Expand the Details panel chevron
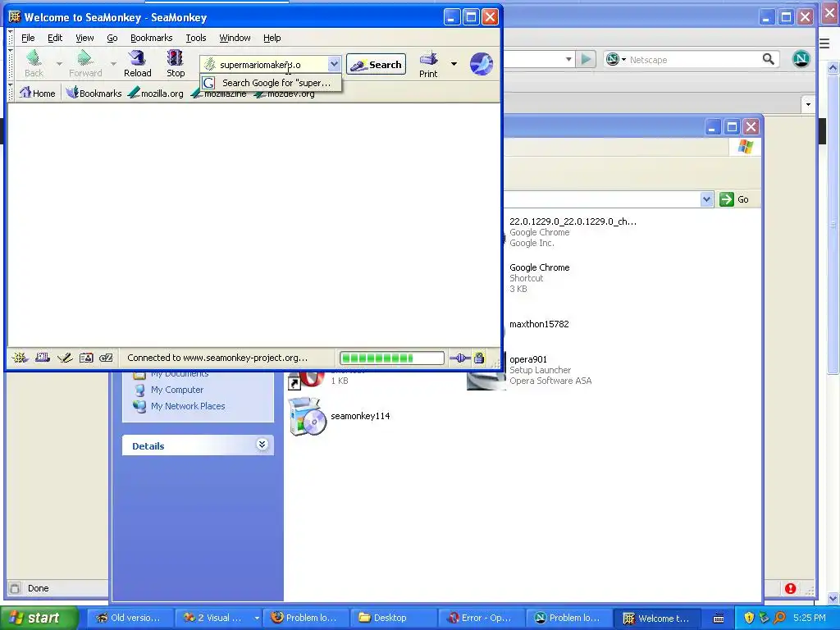This screenshot has width=840, height=630. click(x=262, y=445)
